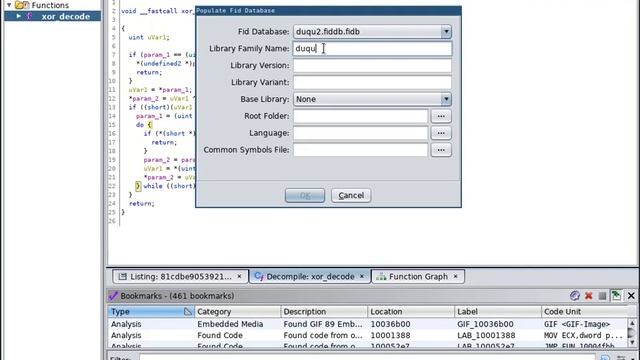
Task: Sort bookmarks by Description column
Action: 324,312
